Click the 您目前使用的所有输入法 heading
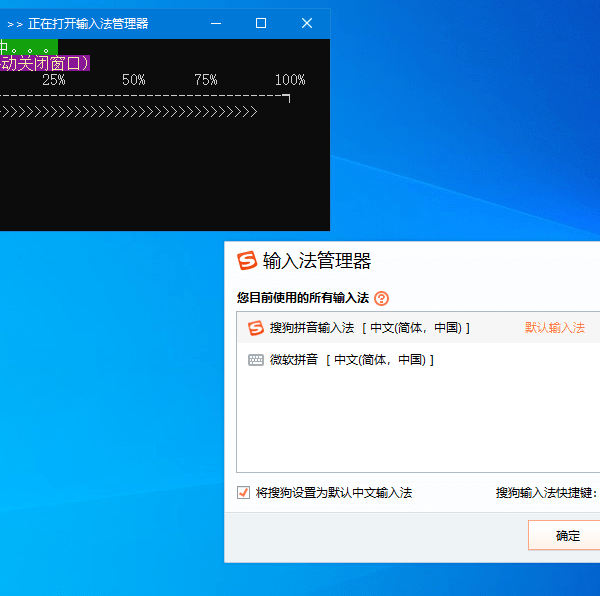The image size is (600, 596). click(303, 298)
